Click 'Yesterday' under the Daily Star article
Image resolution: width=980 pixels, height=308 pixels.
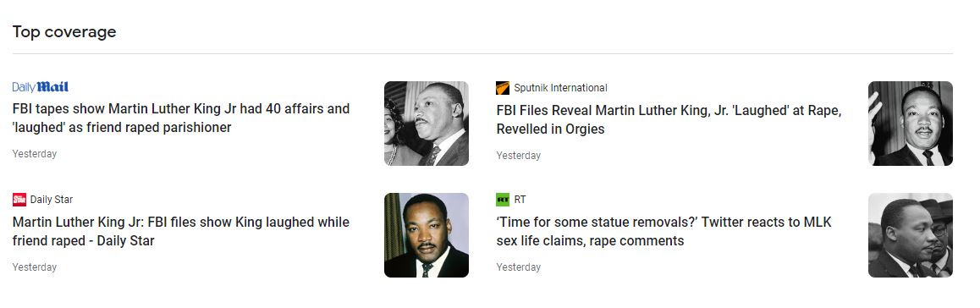[x=35, y=267]
